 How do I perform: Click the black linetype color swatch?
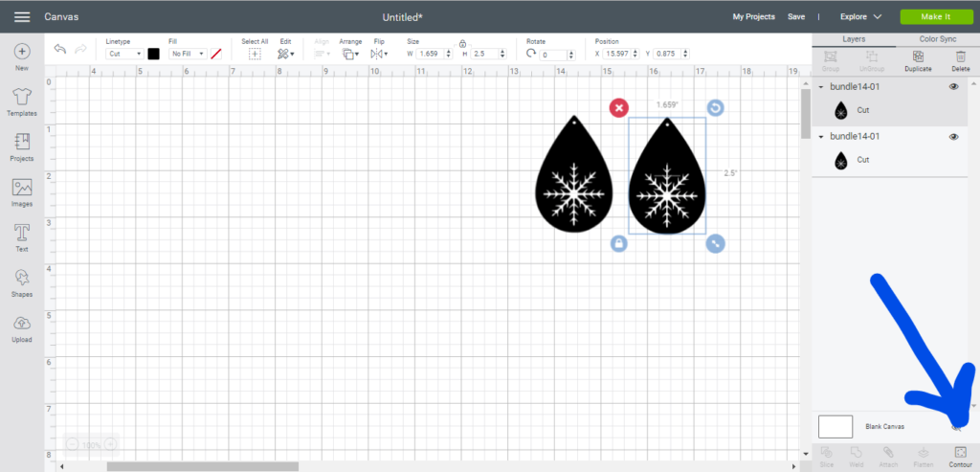(154, 54)
